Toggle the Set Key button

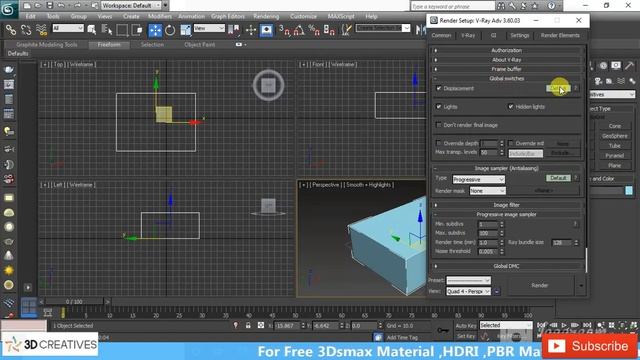[466, 336]
